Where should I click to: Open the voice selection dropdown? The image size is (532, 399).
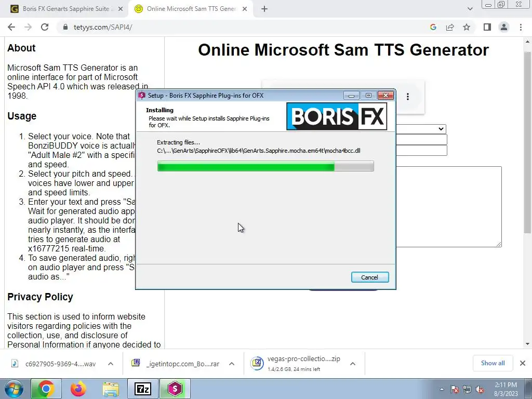[x=421, y=129]
